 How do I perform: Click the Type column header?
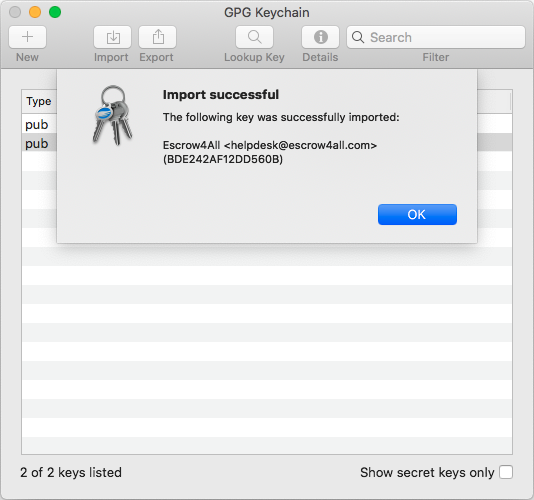(39, 101)
